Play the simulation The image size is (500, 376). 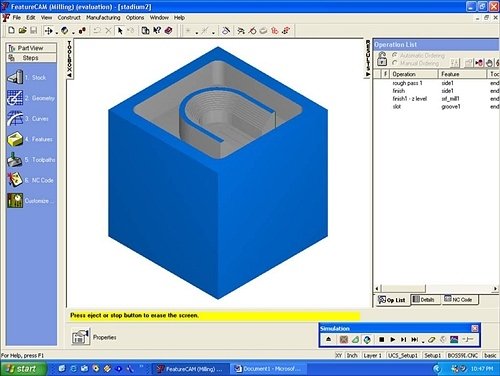pos(393,339)
